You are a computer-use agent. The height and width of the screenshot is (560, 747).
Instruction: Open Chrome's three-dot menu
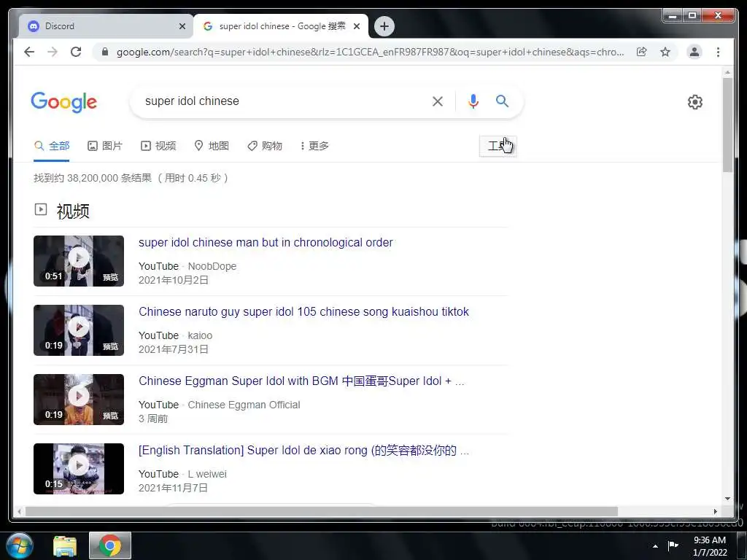[x=718, y=52]
